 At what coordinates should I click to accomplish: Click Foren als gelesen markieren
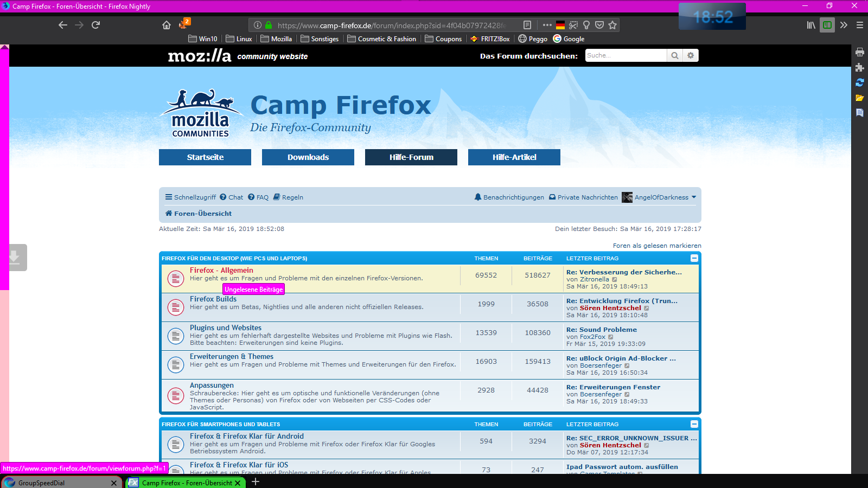click(x=657, y=246)
